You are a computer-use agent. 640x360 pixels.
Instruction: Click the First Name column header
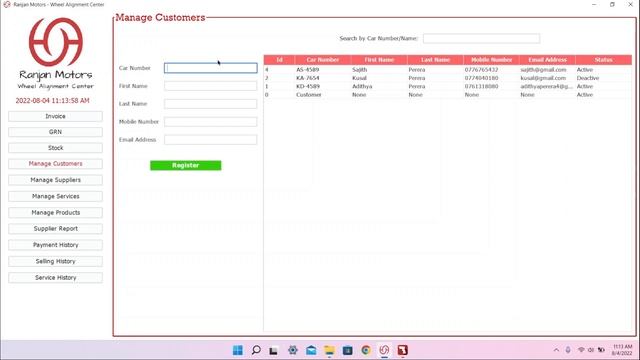[379, 60]
